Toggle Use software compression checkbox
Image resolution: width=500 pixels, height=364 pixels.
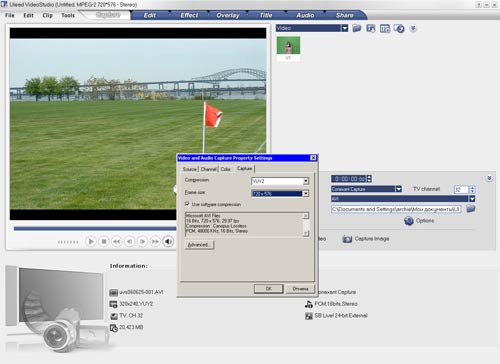coord(187,204)
